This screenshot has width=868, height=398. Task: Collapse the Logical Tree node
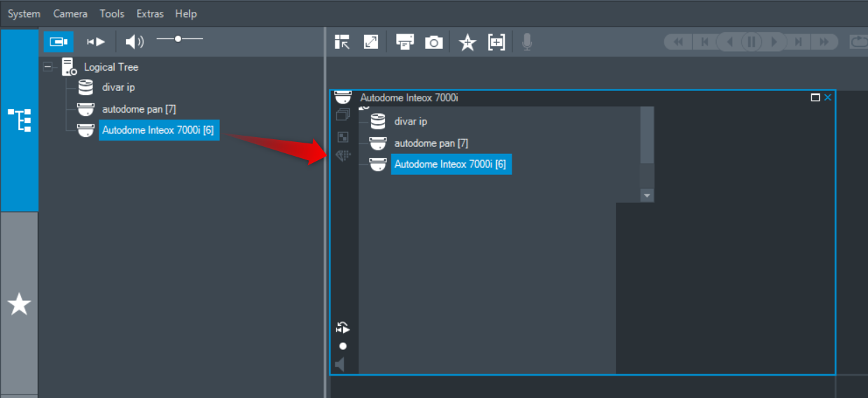[x=48, y=67]
